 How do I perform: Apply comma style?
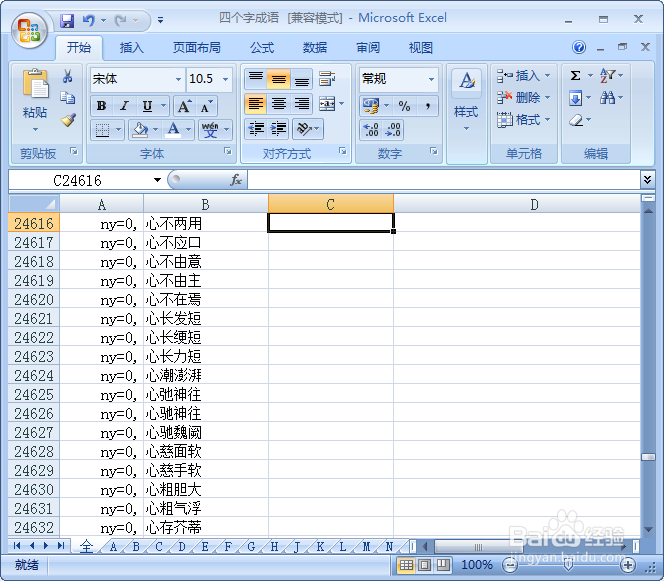click(428, 106)
